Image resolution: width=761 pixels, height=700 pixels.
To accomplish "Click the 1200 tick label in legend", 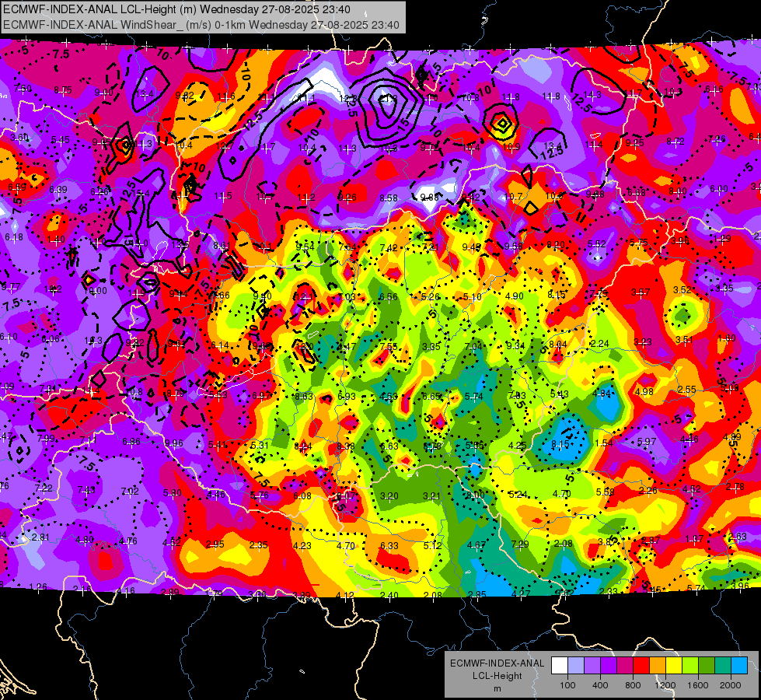I will click(665, 685).
